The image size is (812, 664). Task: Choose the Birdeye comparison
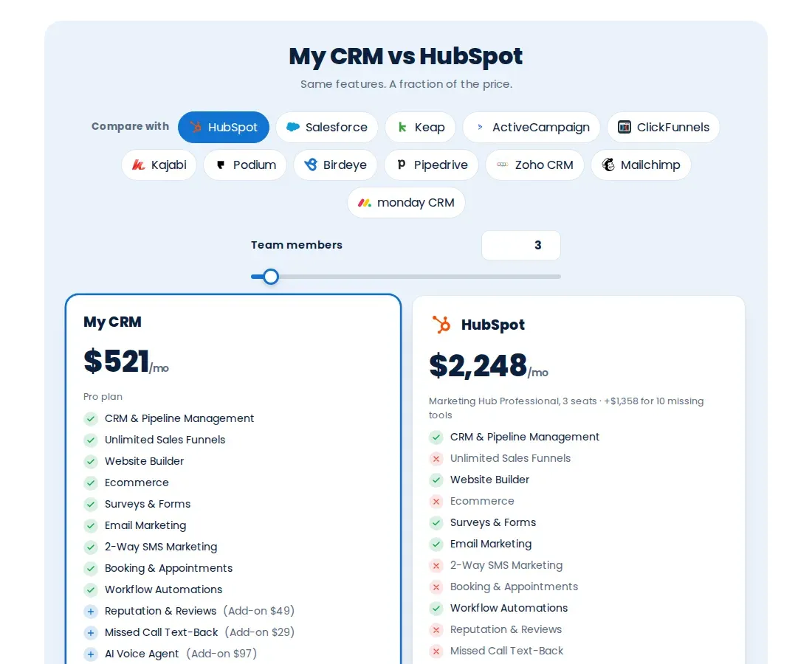335,165
